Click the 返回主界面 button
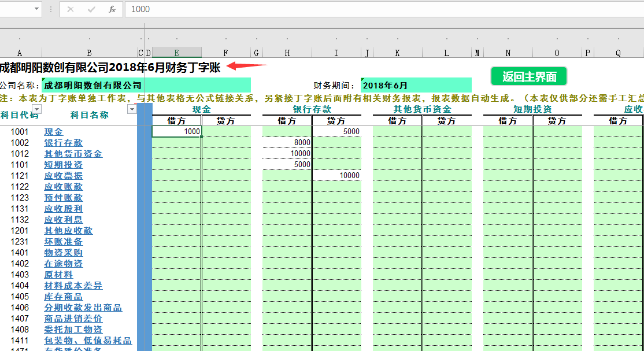The height and width of the screenshot is (351, 644). [x=529, y=76]
